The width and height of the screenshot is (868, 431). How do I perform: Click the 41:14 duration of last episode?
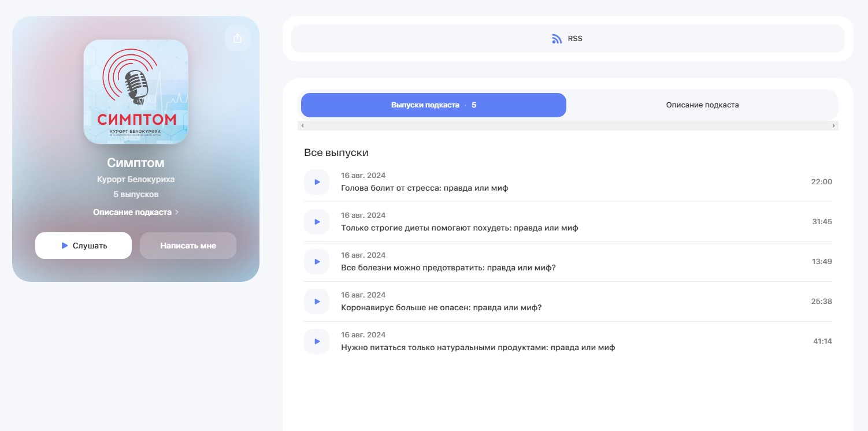pos(822,341)
